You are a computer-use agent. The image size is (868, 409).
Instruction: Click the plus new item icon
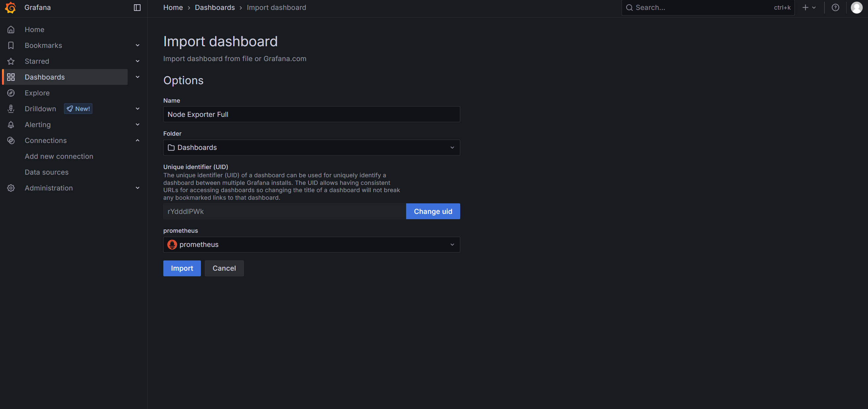pos(805,7)
